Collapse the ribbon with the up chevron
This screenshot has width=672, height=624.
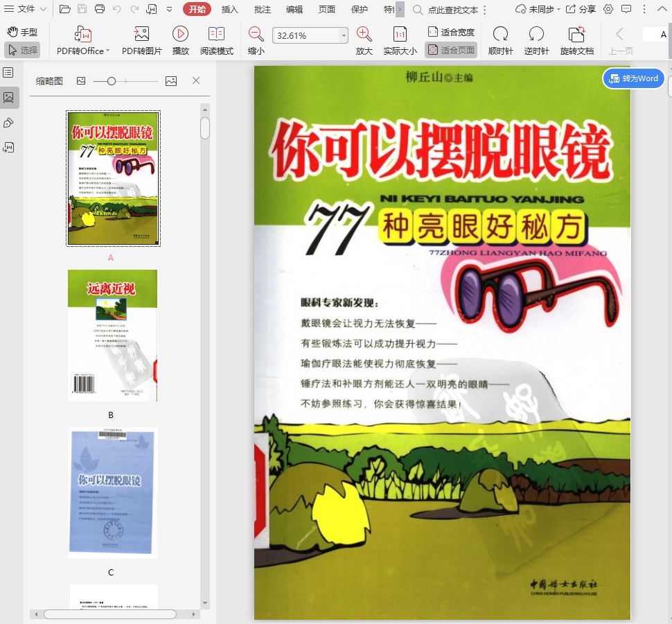click(x=662, y=9)
